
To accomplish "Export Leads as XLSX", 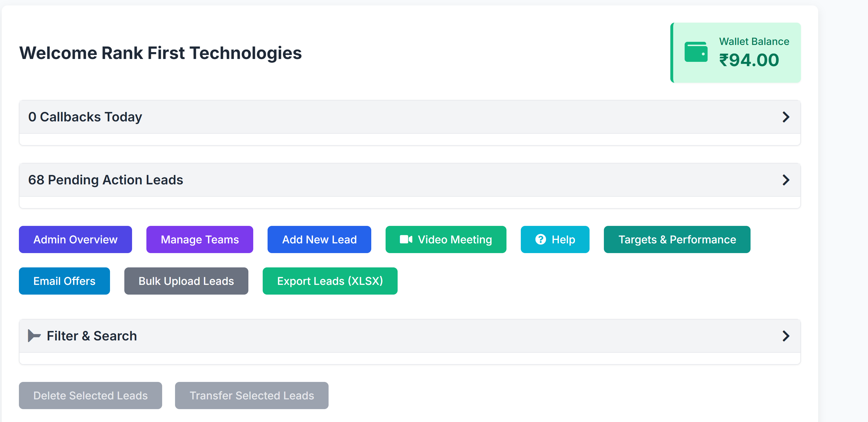I will pos(330,281).
